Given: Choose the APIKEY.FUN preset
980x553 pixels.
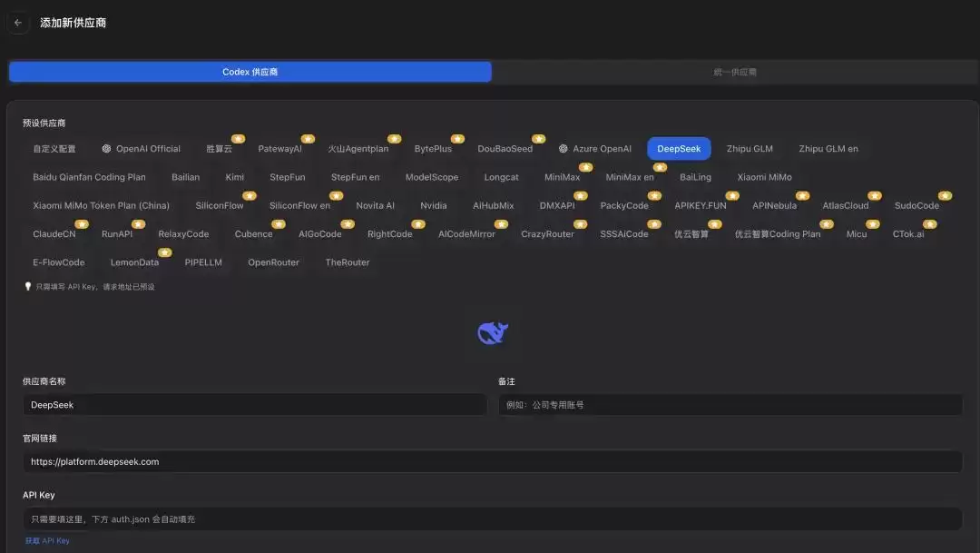Looking at the screenshot, I should (x=700, y=206).
